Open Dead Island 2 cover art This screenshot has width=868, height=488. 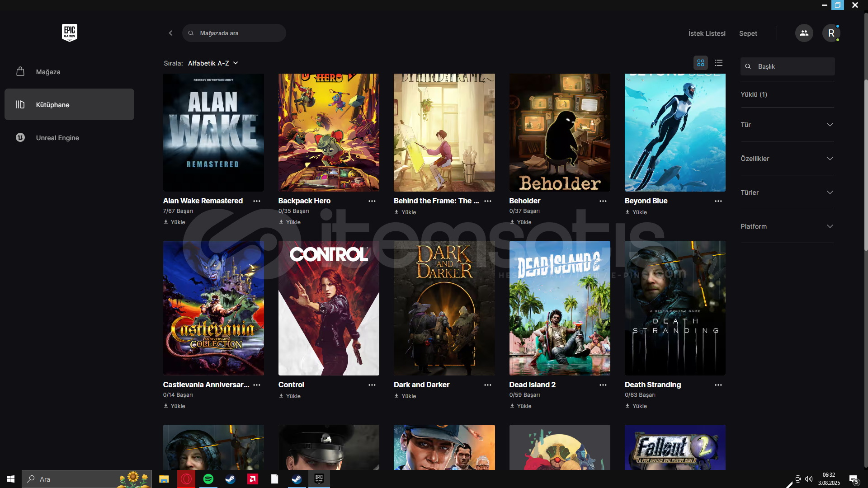[560, 308]
